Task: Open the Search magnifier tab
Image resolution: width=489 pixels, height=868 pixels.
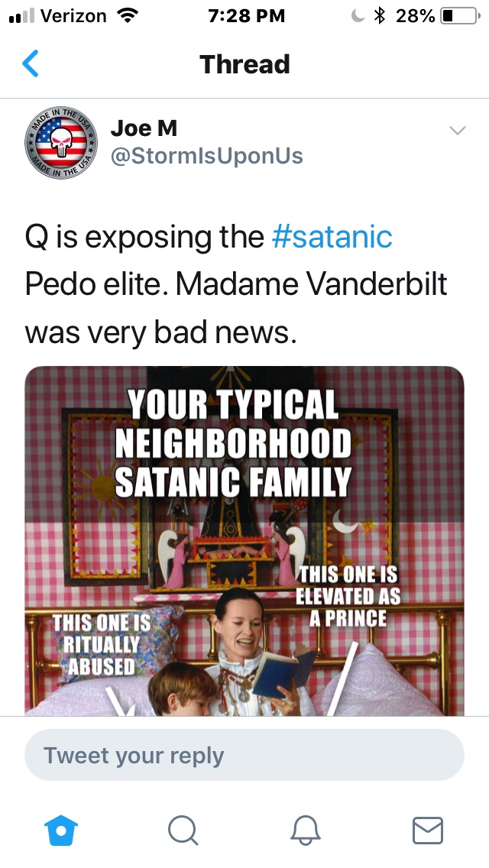Action: click(x=182, y=830)
